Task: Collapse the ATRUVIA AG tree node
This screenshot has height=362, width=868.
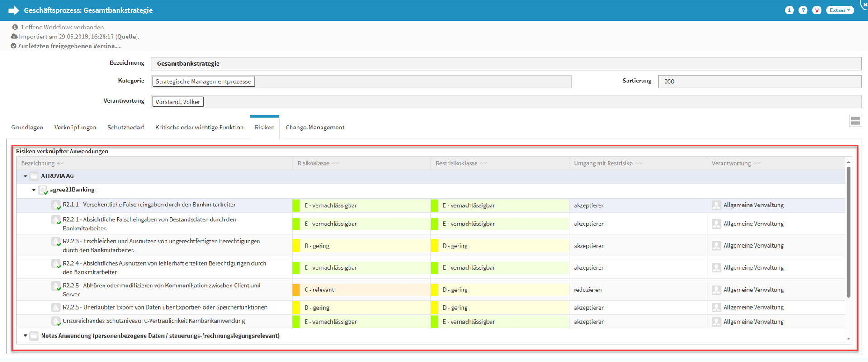Action: [x=25, y=176]
